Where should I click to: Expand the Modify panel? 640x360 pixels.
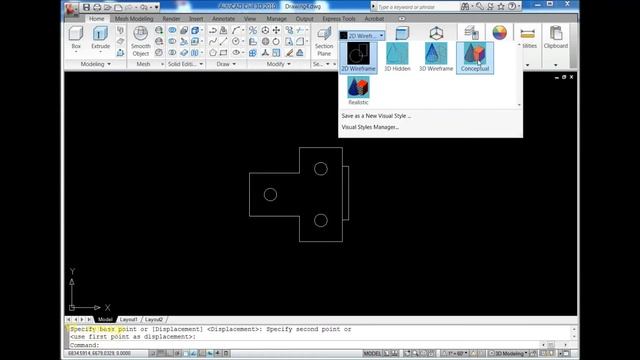(x=278, y=64)
